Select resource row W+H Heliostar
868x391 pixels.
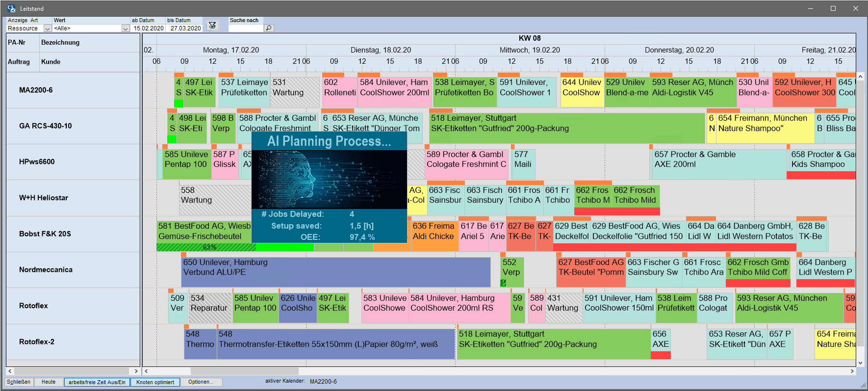(x=73, y=198)
